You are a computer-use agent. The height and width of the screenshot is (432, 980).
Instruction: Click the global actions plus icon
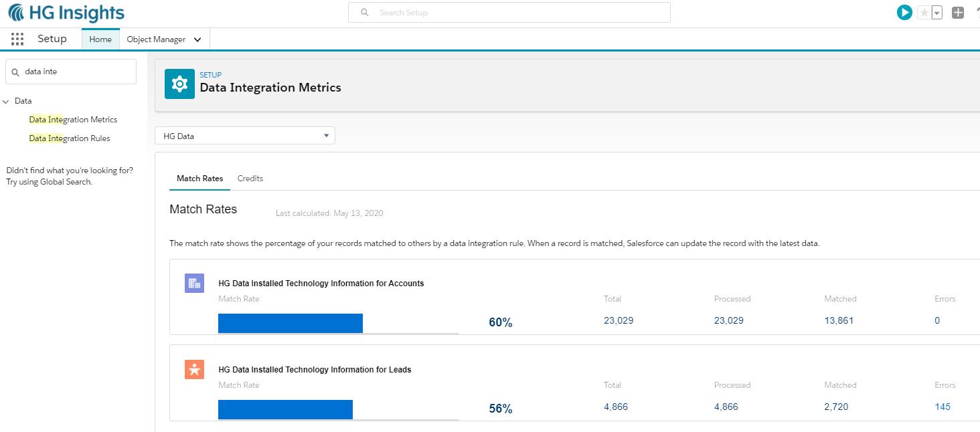point(958,12)
